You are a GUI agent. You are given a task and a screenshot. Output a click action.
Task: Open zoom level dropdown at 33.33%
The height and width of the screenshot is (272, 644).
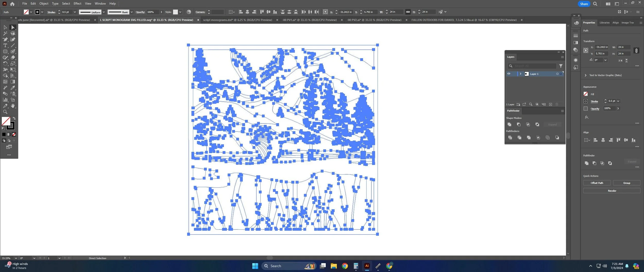click(16, 258)
